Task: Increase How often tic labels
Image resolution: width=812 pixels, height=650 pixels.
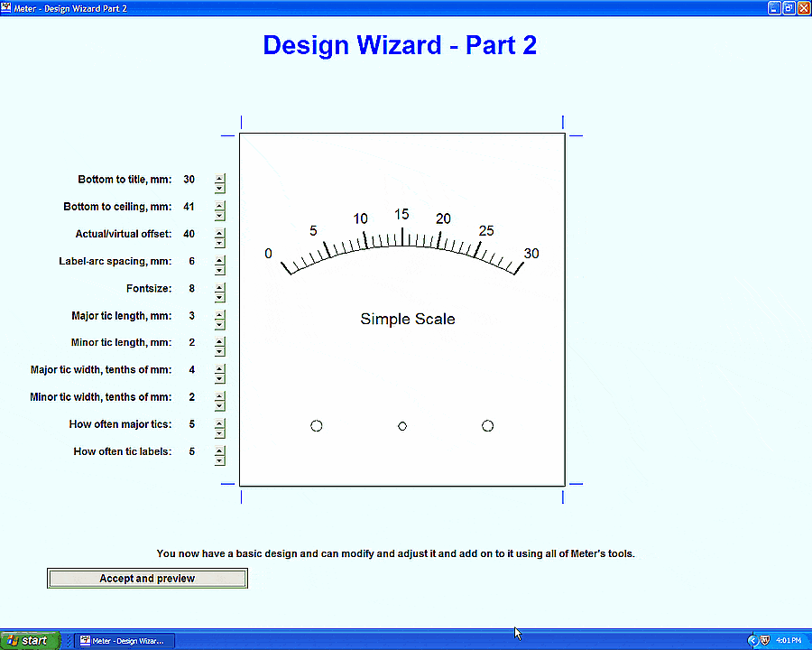Action: click(219, 450)
